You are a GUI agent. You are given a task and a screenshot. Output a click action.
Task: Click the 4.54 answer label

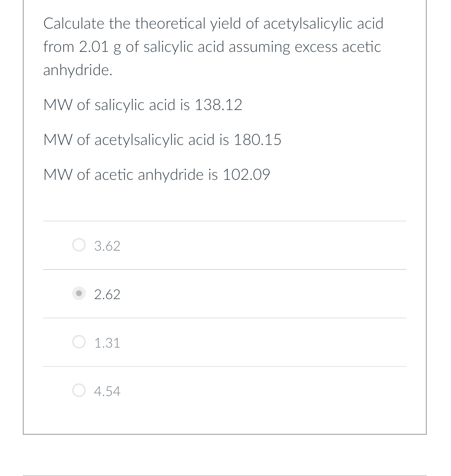click(x=107, y=391)
